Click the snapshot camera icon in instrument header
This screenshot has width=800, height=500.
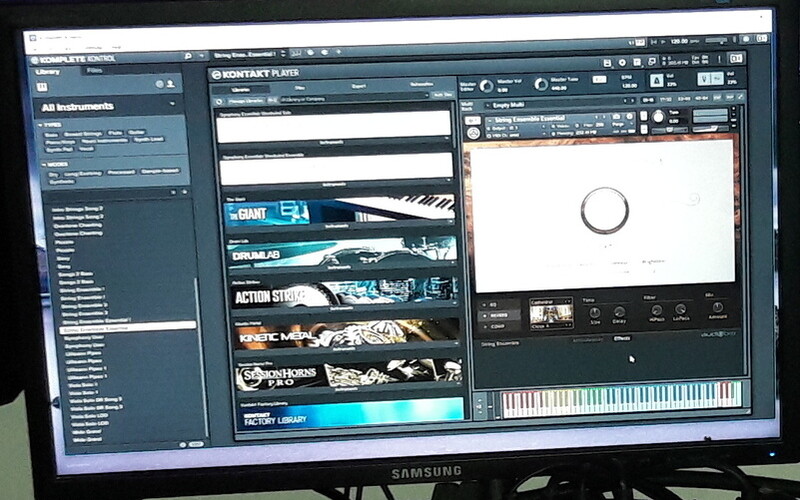[x=616, y=117]
